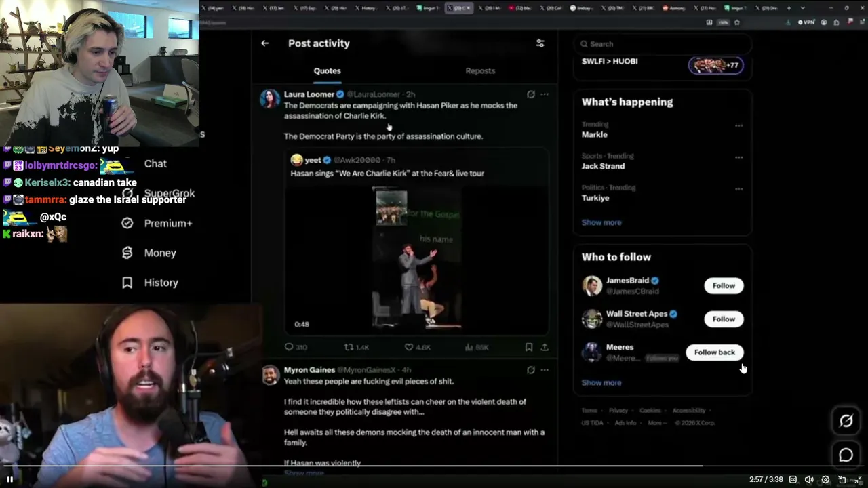Toggle picture-in-picture popout icon on the player
This screenshot has height=488, width=868.
(842, 479)
